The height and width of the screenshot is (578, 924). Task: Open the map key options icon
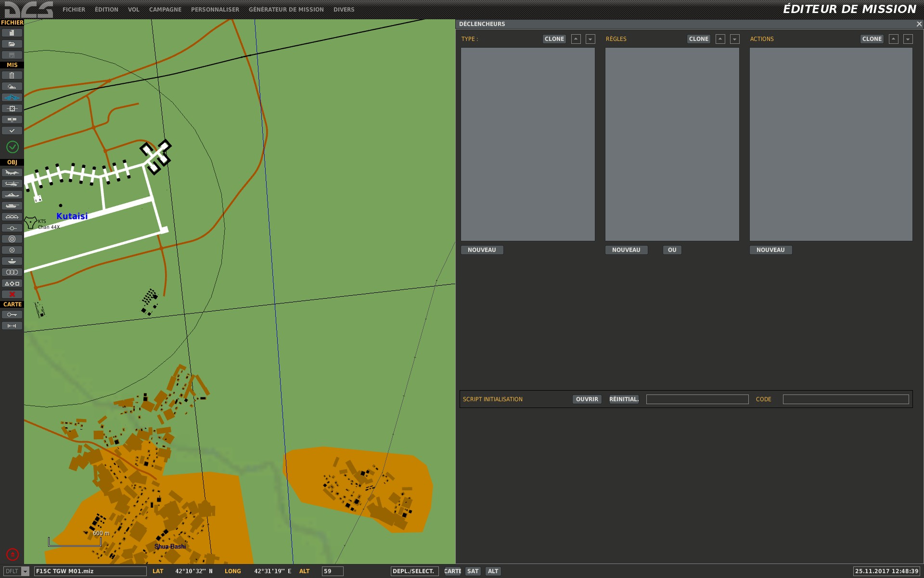[12, 315]
